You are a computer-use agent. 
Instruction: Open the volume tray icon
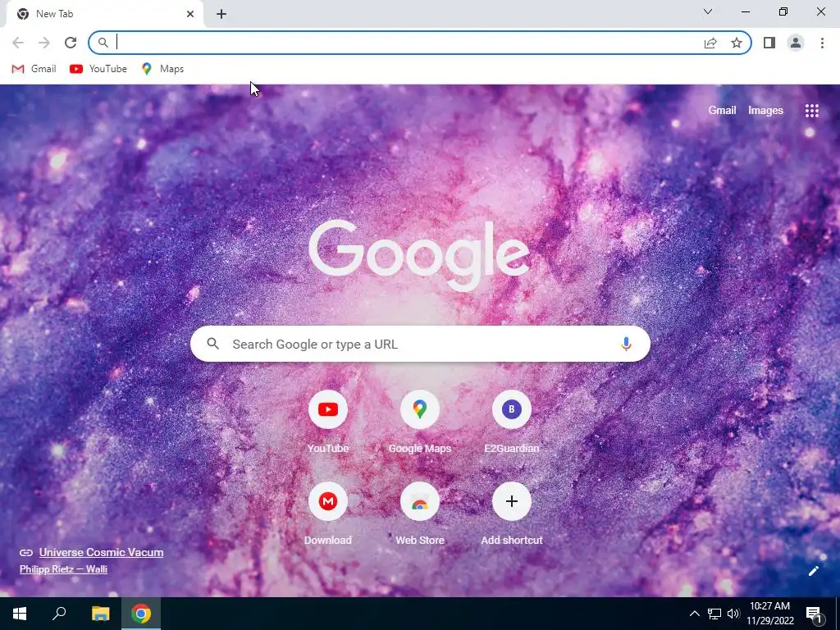pos(733,614)
